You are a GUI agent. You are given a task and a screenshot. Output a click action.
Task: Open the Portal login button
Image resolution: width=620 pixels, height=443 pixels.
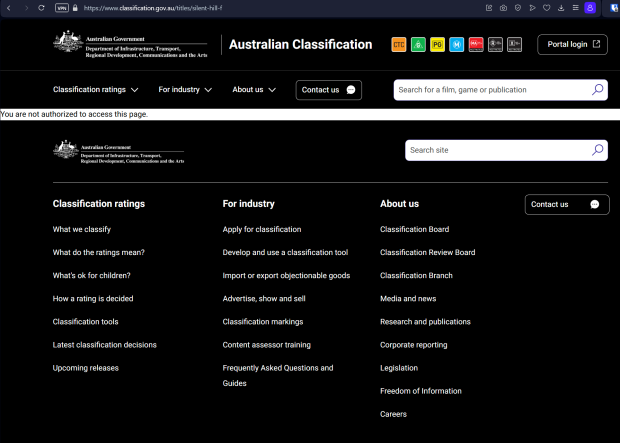coord(572,44)
